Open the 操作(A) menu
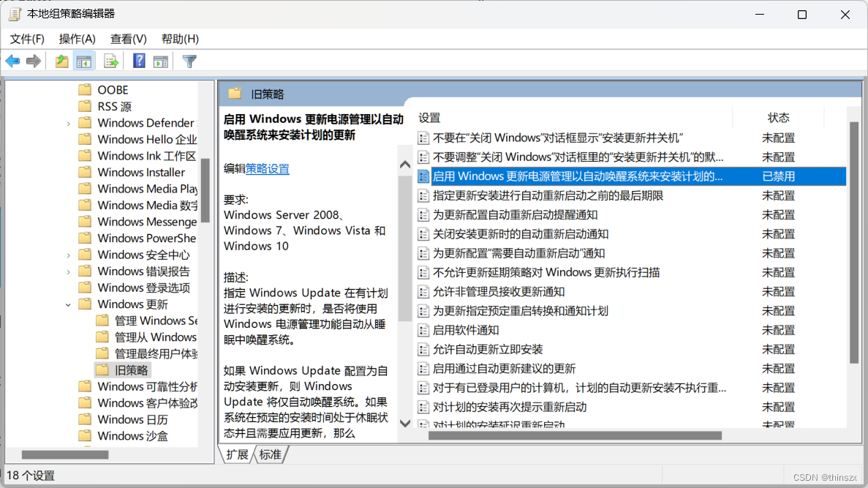 tap(77, 39)
